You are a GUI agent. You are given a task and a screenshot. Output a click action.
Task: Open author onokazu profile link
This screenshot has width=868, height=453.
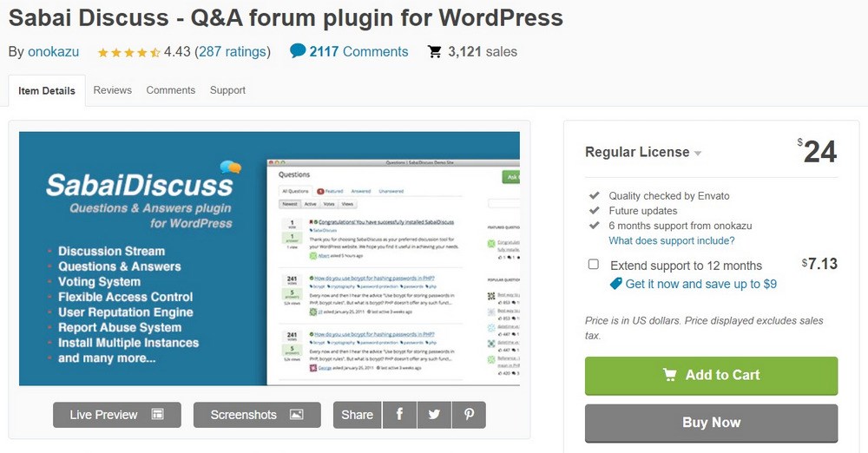pyautogui.click(x=53, y=51)
